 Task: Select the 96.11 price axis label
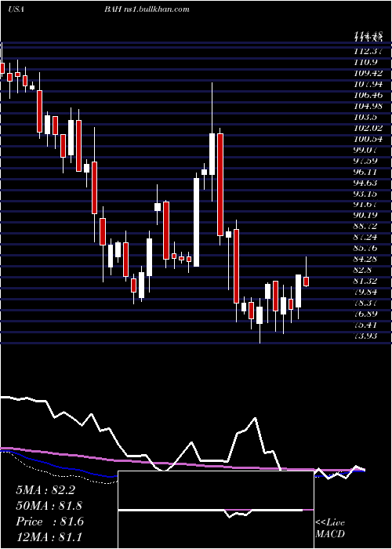click(x=367, y=172)
